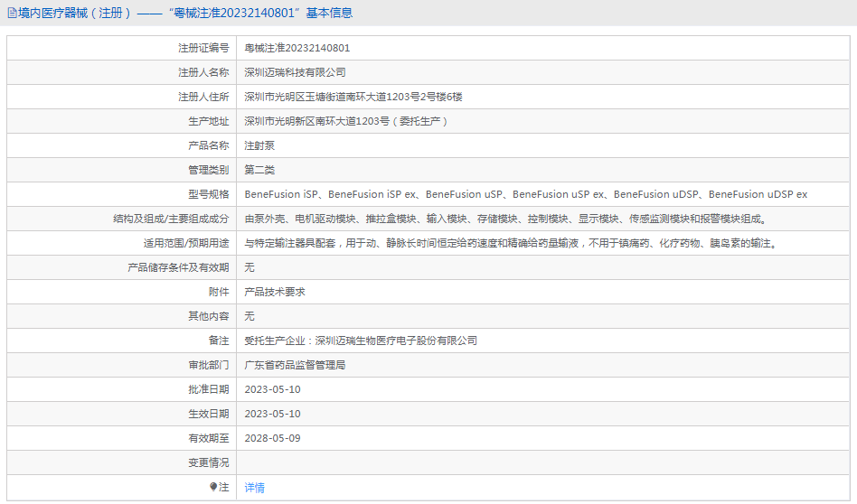Click the 其他内容 value 无
The width and height of the screenshot is (857, 504).
pos(250,316)
